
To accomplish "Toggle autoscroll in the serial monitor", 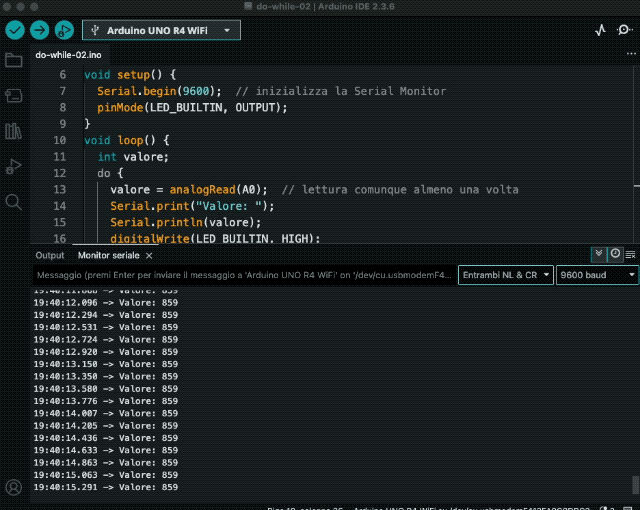I will tap(599, 255).
